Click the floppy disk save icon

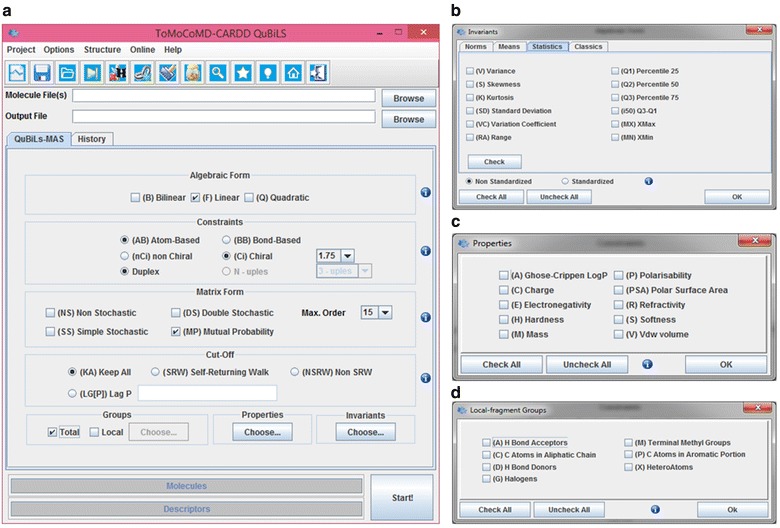[x=42, y=73]
